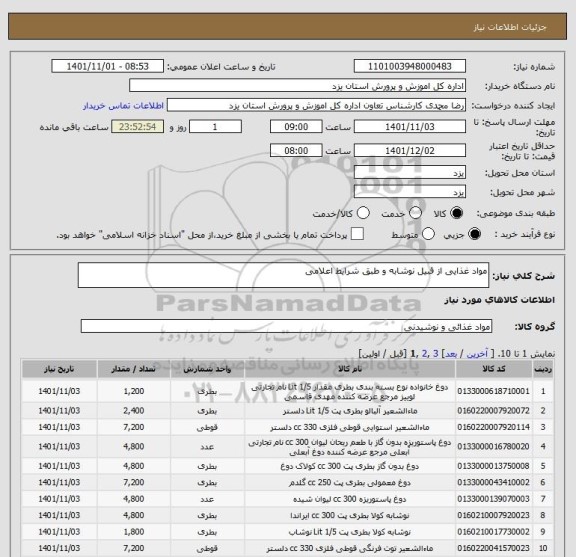Click the response deadline time 09:00 field

pos(296,127)
